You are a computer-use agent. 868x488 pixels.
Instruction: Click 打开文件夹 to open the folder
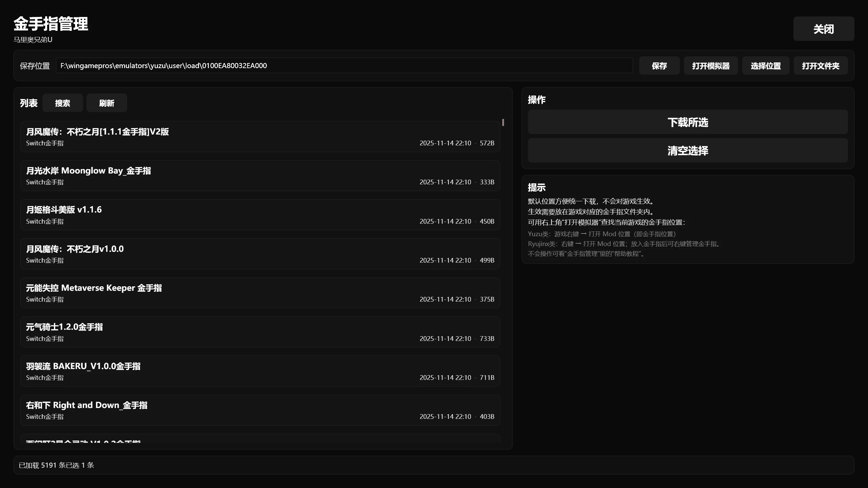tap(820, 66)
